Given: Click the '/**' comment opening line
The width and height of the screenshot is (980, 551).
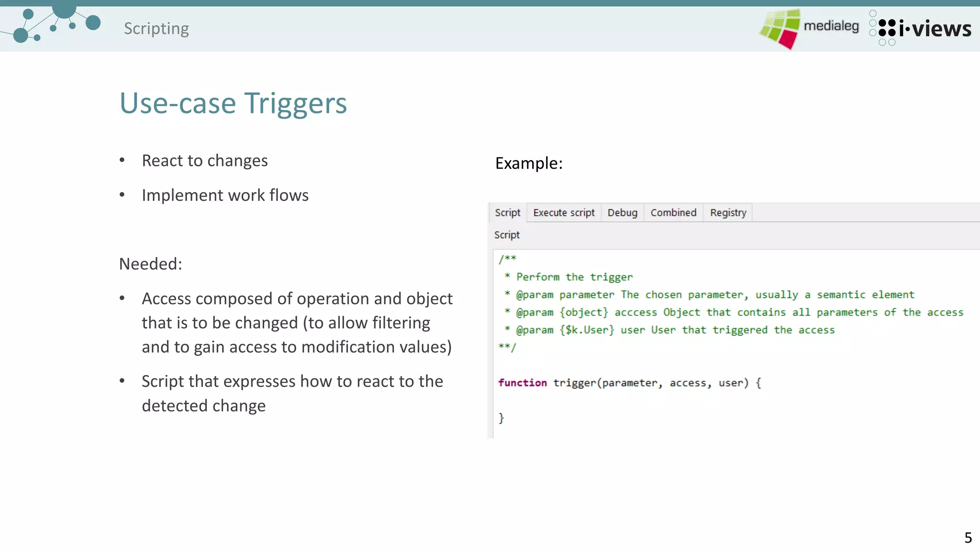Looking at the screenshot, I should tap(507, 259).
